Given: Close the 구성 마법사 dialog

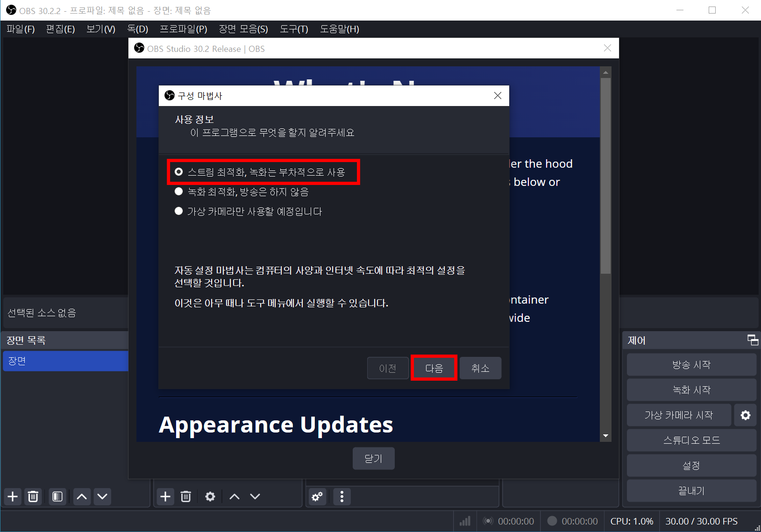Looking at the screenshot, I should (x=498, y=96).
